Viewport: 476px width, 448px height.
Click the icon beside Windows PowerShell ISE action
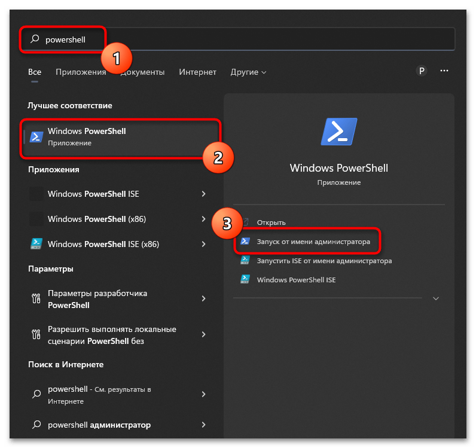245,279
